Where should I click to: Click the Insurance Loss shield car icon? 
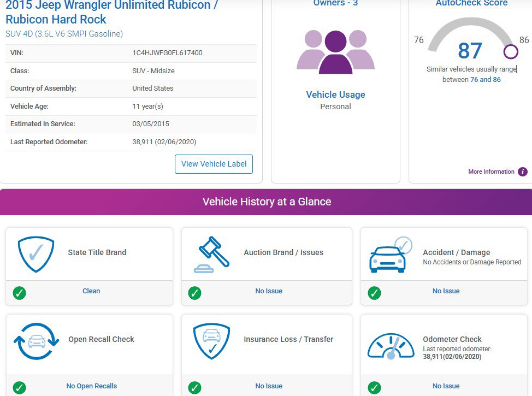point(212,341)
